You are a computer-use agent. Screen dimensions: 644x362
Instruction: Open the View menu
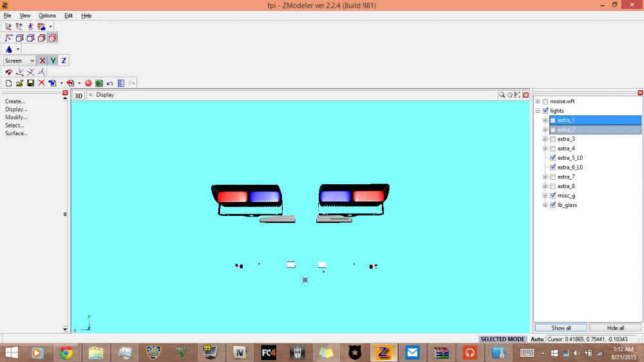click(24, 15)
